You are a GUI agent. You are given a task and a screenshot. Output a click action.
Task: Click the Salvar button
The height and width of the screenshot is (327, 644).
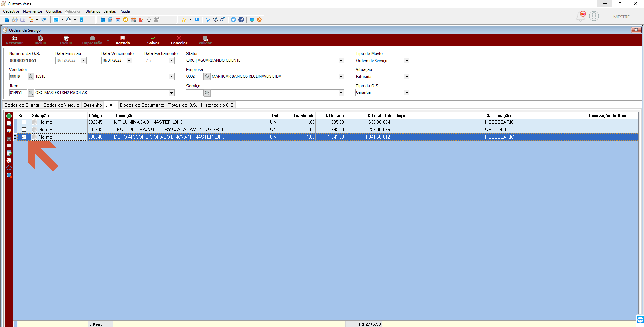coord(153,40)
